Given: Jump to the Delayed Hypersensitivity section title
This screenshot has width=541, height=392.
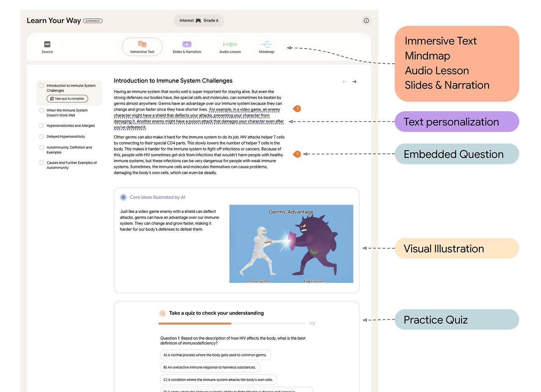Looking at the screenshot, I should [66, 136].
